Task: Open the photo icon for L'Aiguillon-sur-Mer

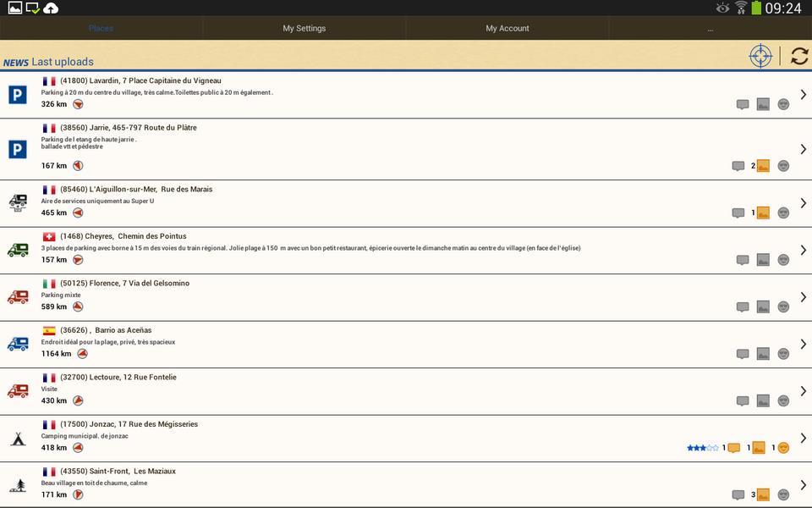Action: click(763, 213)
